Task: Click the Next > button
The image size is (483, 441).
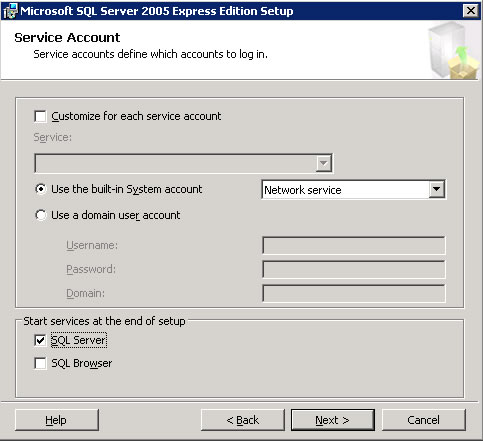Action: tap(333, 420)
